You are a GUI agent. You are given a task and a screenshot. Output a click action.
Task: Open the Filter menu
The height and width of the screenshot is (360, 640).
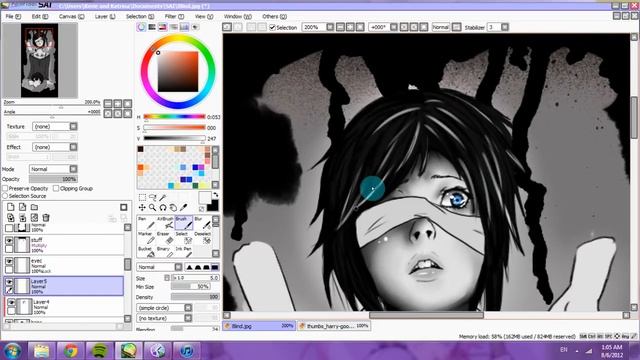tap(174, 16)
